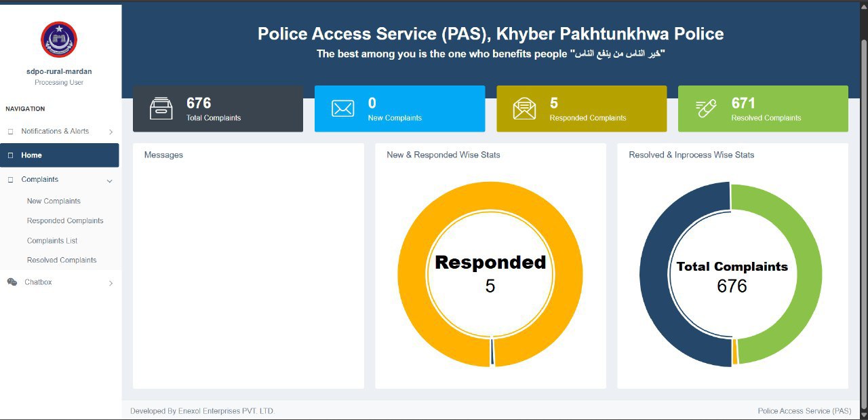Click the 'sdpo-rural-mardan' username

pyautogui.click(x=59, y=71)
